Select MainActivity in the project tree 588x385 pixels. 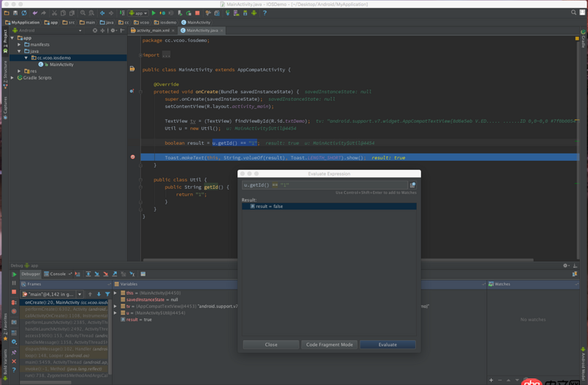(62, 65)
